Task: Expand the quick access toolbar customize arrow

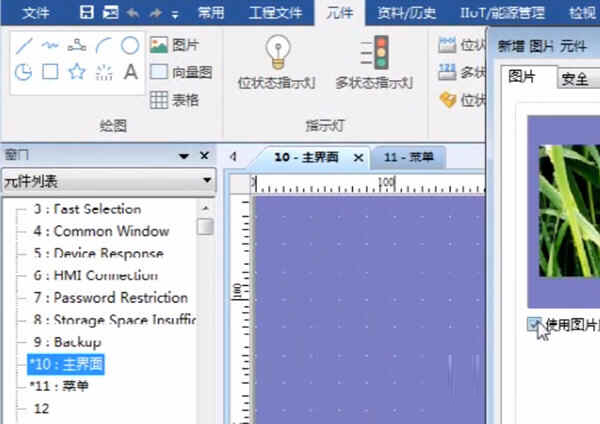Action: 175,13
